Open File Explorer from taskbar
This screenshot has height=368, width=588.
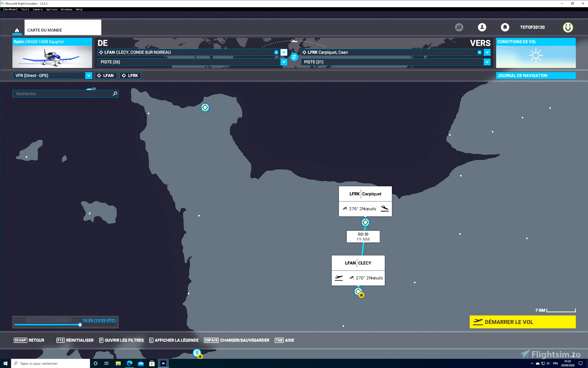point(118,363)
